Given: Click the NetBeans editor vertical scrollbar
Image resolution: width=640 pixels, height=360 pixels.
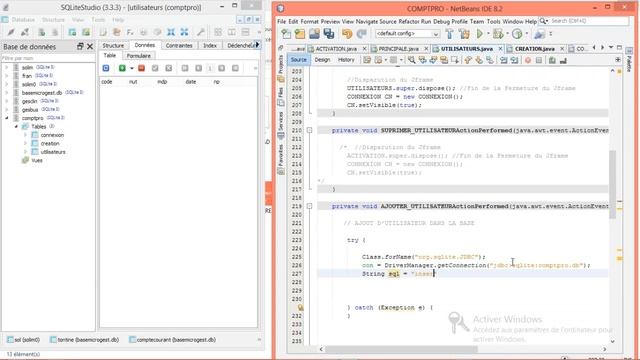Looking at the screenshot, I should click(612, 184).
